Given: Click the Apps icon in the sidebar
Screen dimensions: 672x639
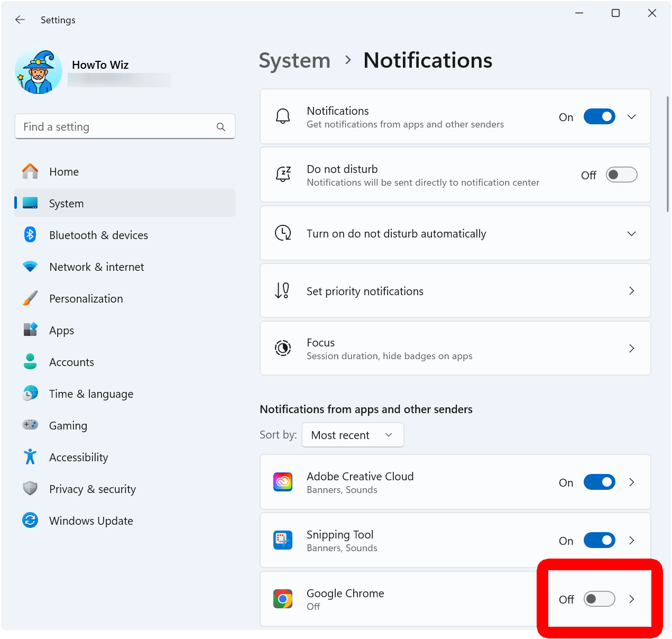Looking at the screenshot, I should [x=30, y=330].
